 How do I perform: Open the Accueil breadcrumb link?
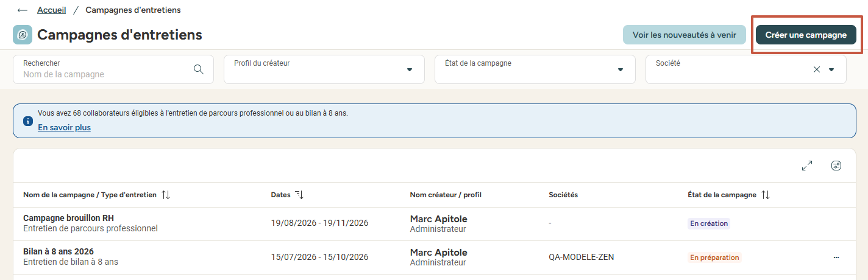pos(51,10)
